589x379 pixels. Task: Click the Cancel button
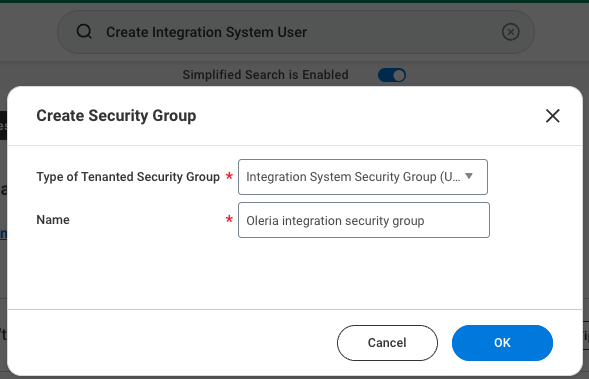(387, 343)
